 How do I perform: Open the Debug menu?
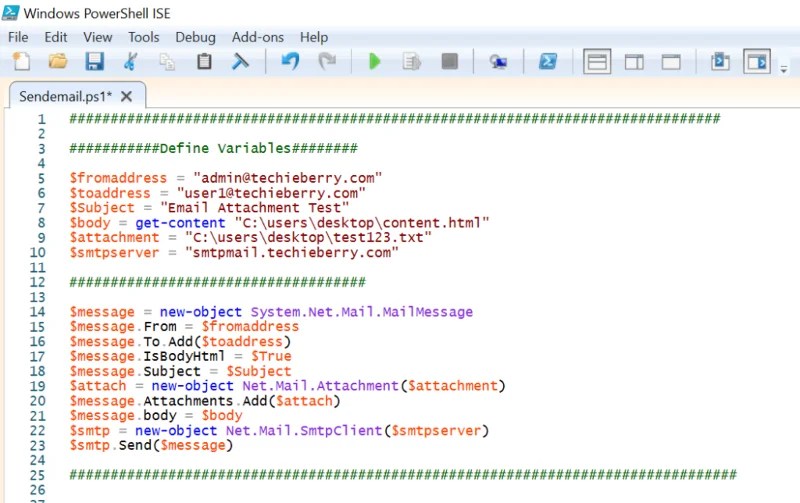[195, 37]
